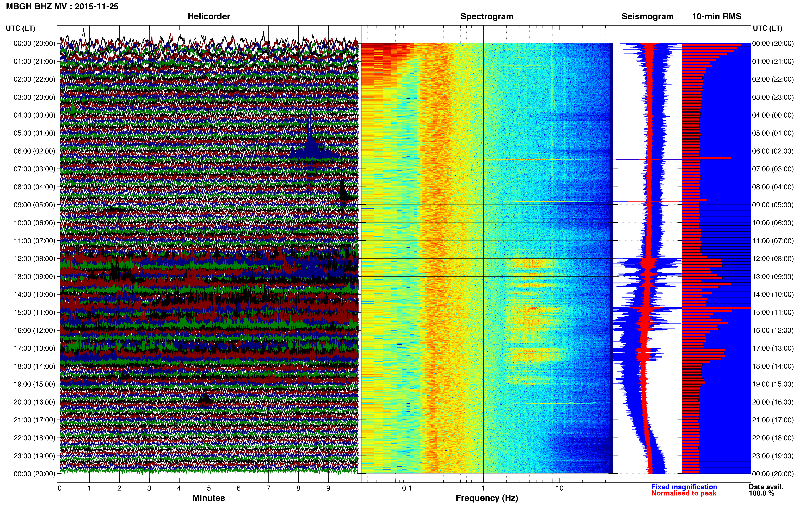Click minute tick label 5 on the Helicorder axis
Viewport: 812px width, 508px height.
[209, 488]
